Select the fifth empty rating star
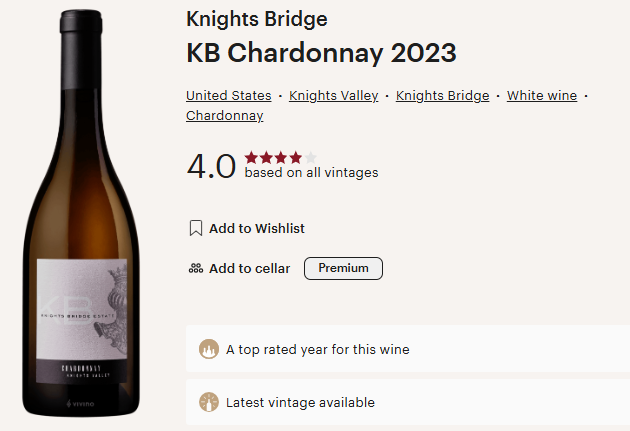The width and height of the screenshot is (630, 431). pyautogui.click(x=311, y=157)
